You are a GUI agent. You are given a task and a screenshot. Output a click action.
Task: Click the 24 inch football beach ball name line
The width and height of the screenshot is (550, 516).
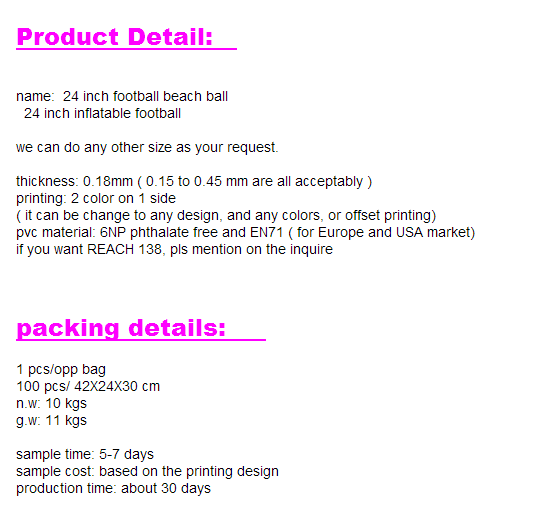(122, 96)
